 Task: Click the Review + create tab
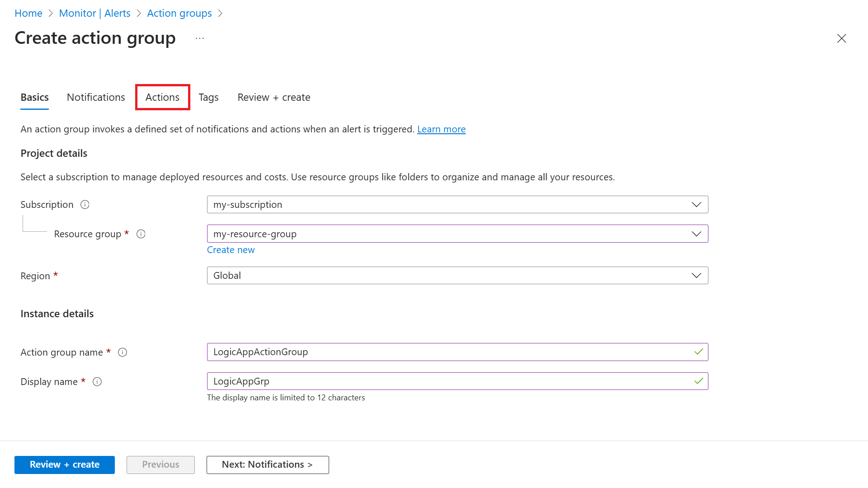pos(274,97)
